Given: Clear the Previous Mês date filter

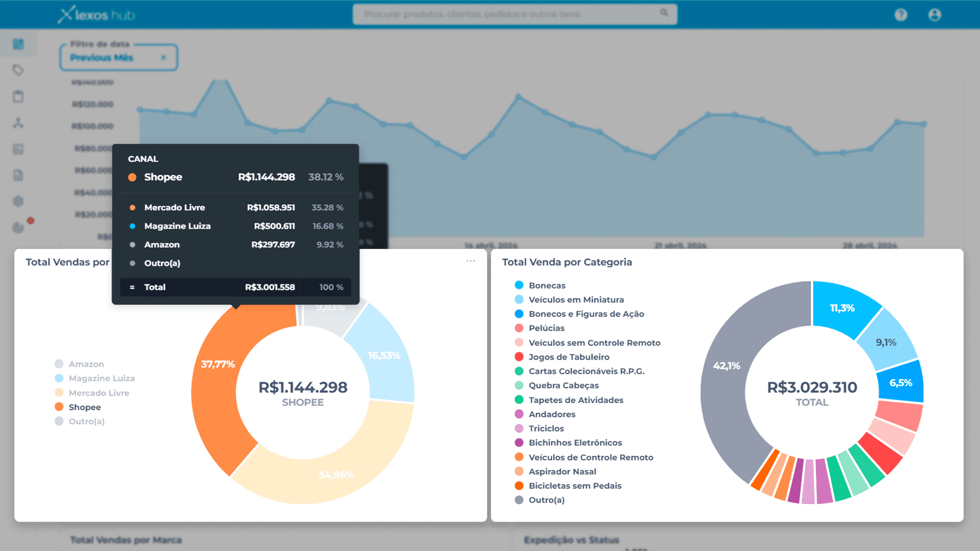Looking at the screenshot, I should 163,58.
